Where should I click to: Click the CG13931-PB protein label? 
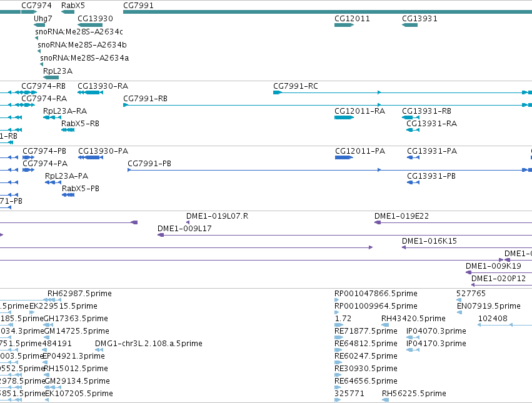click(431, 176)
